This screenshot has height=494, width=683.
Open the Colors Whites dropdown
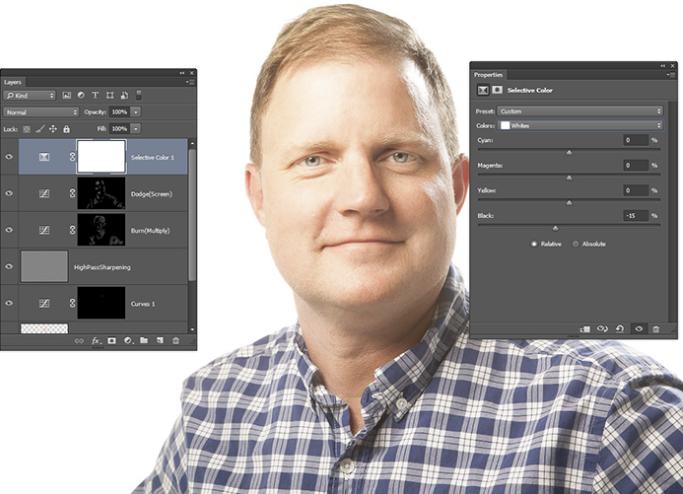pyautogui.click(x=580, y=125)
